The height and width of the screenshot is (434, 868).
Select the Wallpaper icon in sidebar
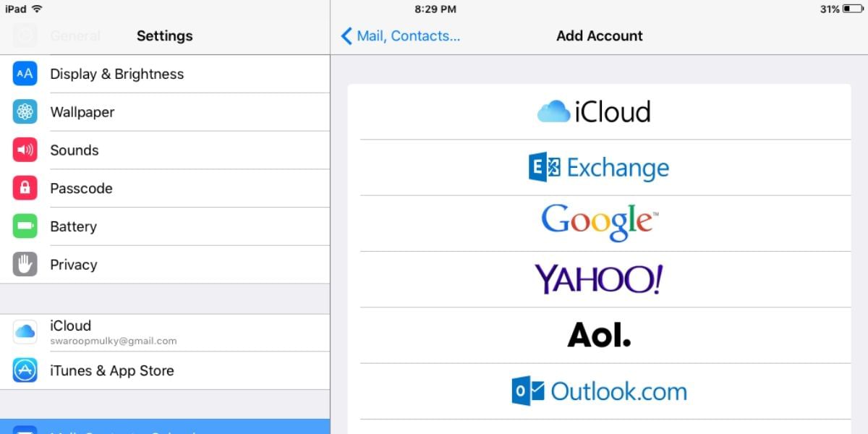[25, 112]
